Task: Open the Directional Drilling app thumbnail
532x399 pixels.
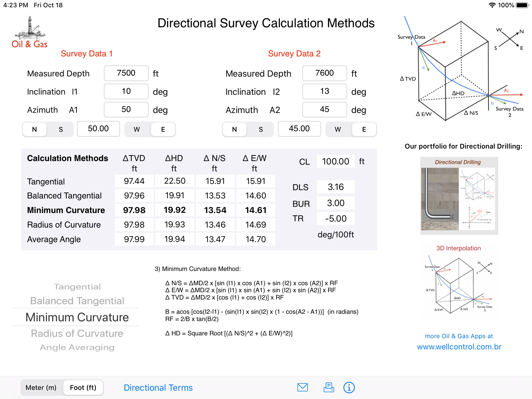Action: [459, 196]
